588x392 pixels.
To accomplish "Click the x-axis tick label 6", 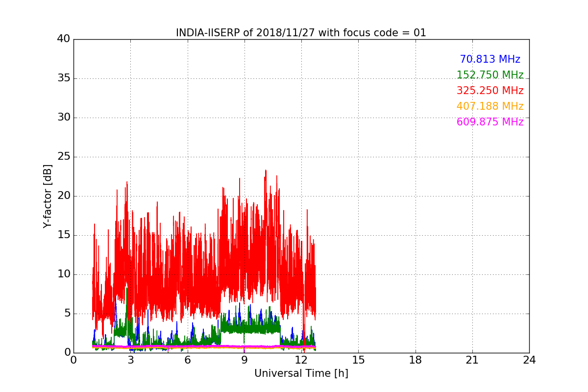I will [x=187, y=360].
